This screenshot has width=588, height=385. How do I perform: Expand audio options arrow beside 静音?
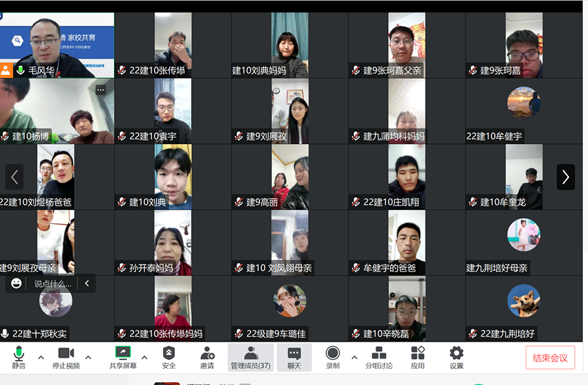tap(41, 358)
